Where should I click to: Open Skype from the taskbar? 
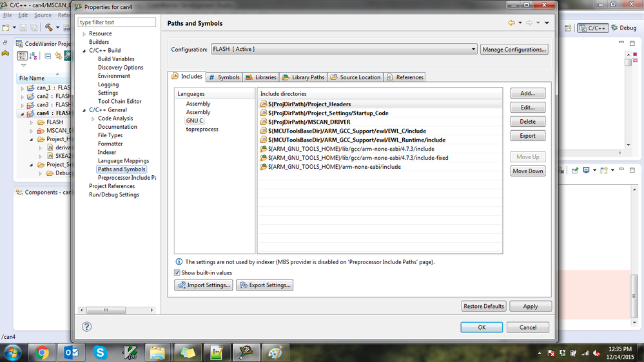tap(100, 352)
